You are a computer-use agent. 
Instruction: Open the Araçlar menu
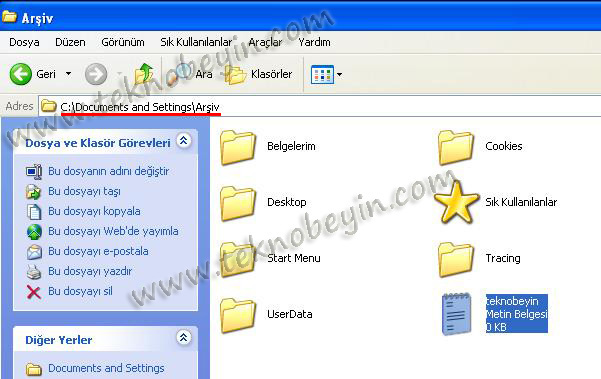[265, 42]
